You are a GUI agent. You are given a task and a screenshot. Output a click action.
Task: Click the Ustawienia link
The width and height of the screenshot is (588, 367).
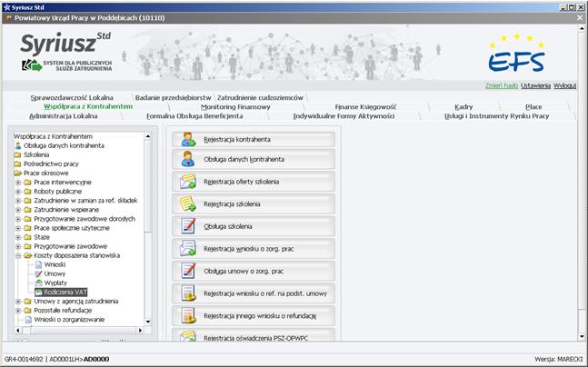535,86
